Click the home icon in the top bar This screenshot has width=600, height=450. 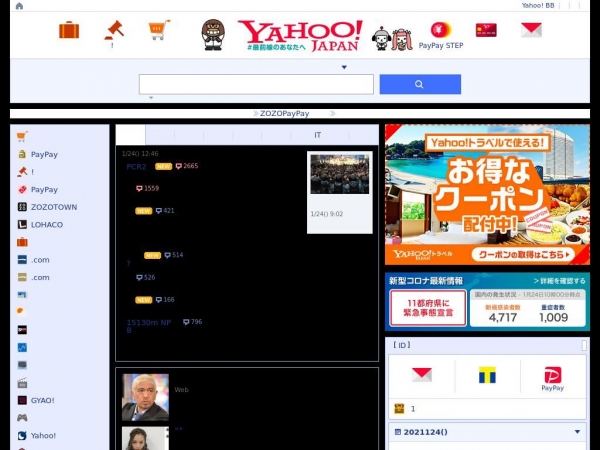(19, 6)
